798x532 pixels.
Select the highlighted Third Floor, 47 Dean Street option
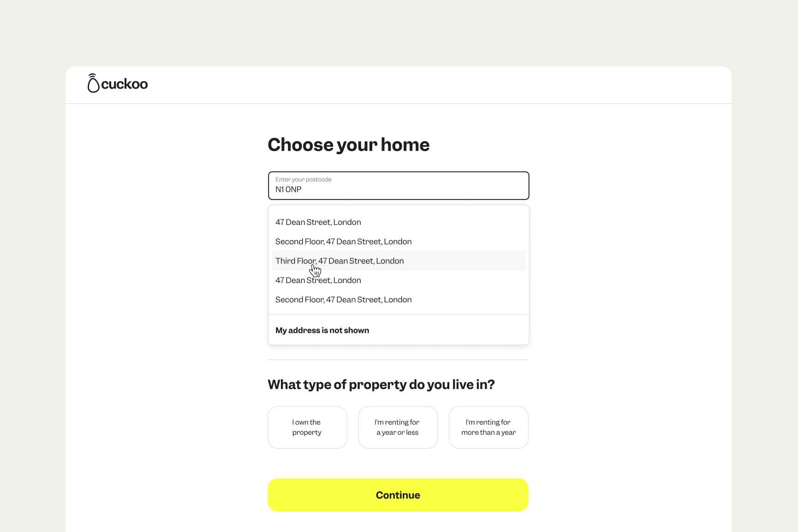tap(339, 260)
